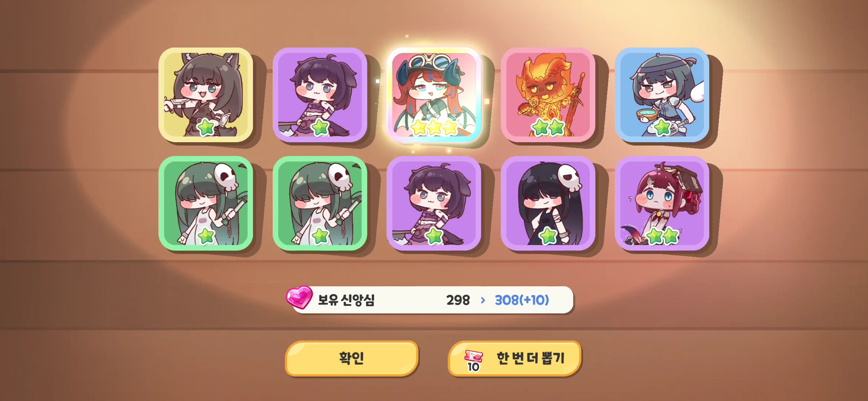Tap the glowing three-star goggles character card
Image resolution: width=868 pixels, height=401 pixels.
point(434,95)
